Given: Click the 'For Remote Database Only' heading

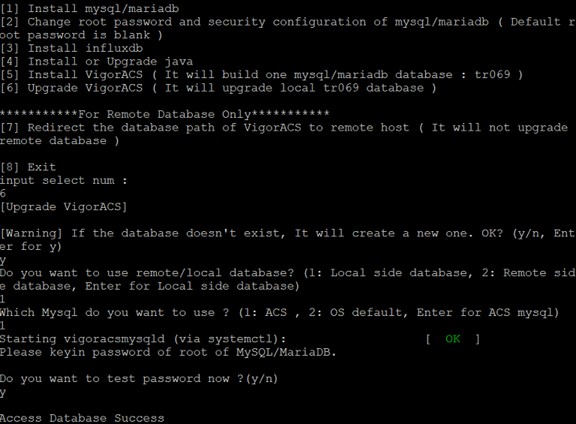Looking at the screenshot, I should (165, 114).
